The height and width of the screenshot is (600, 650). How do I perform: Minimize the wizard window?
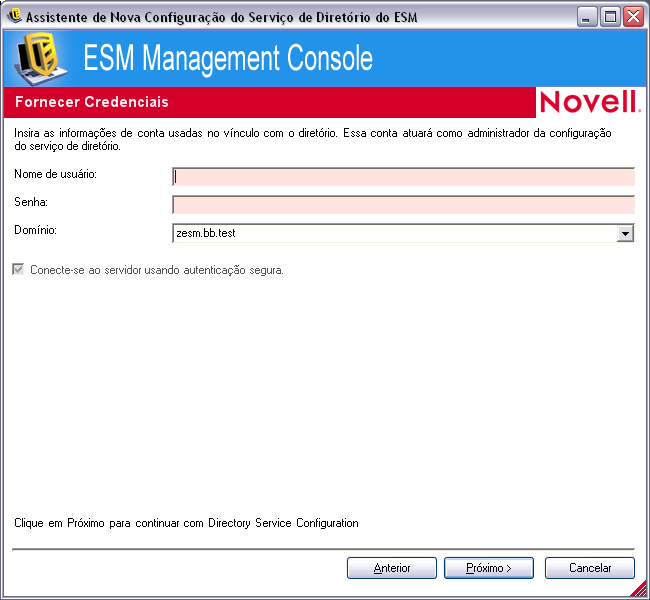pos(587,17)
